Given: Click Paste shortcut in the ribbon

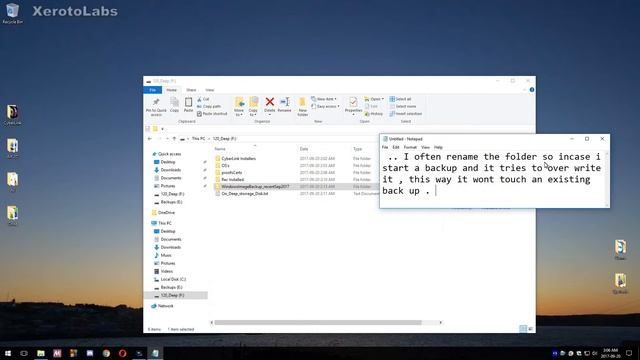Looking at the screenshot, I should pyautogui.click(x=212, y=114).
